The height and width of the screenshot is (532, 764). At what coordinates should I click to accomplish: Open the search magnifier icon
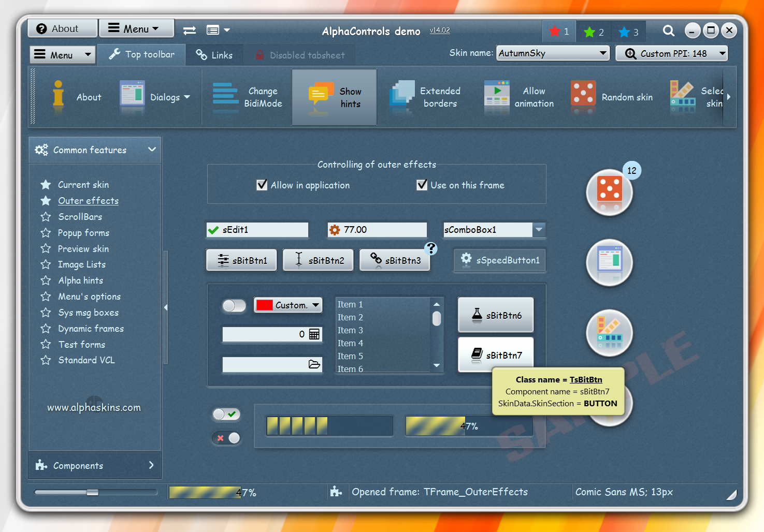coord(669,31)
